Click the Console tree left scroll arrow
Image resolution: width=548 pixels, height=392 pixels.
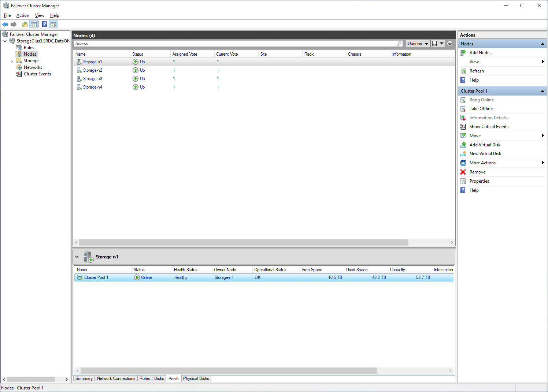pos(4,380)
